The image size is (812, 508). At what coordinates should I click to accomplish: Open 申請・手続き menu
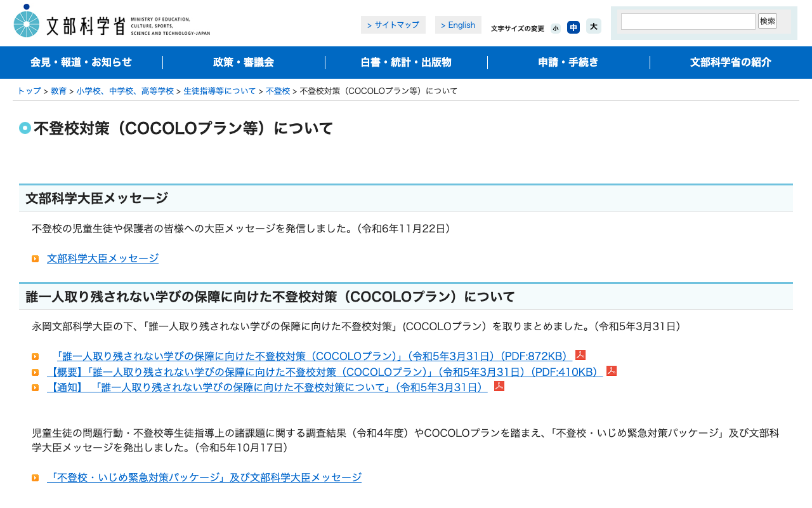coord(568,62)
